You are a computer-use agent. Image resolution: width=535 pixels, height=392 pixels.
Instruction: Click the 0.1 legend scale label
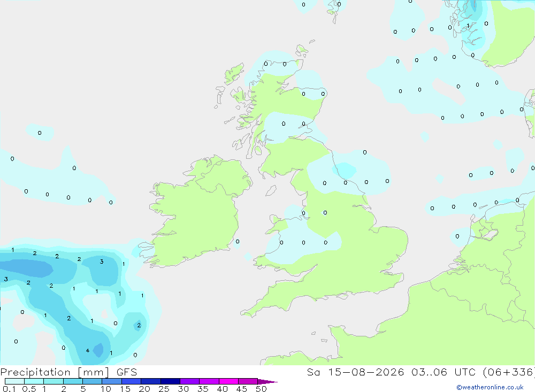(9, 389)
